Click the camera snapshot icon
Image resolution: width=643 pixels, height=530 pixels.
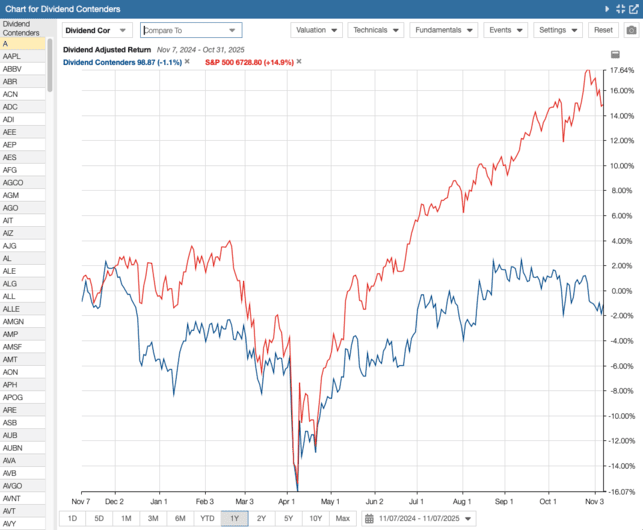click(x=631, y=30)
